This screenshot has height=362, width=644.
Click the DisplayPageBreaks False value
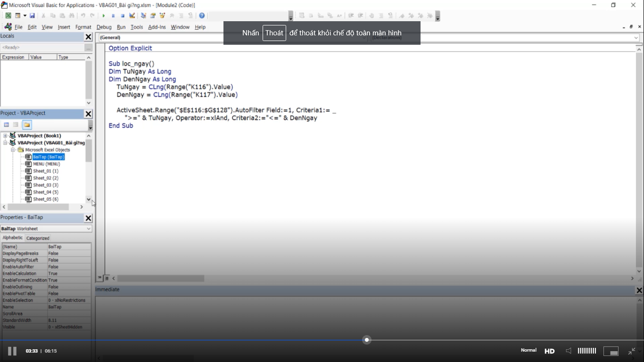click(x=69, y=254)
